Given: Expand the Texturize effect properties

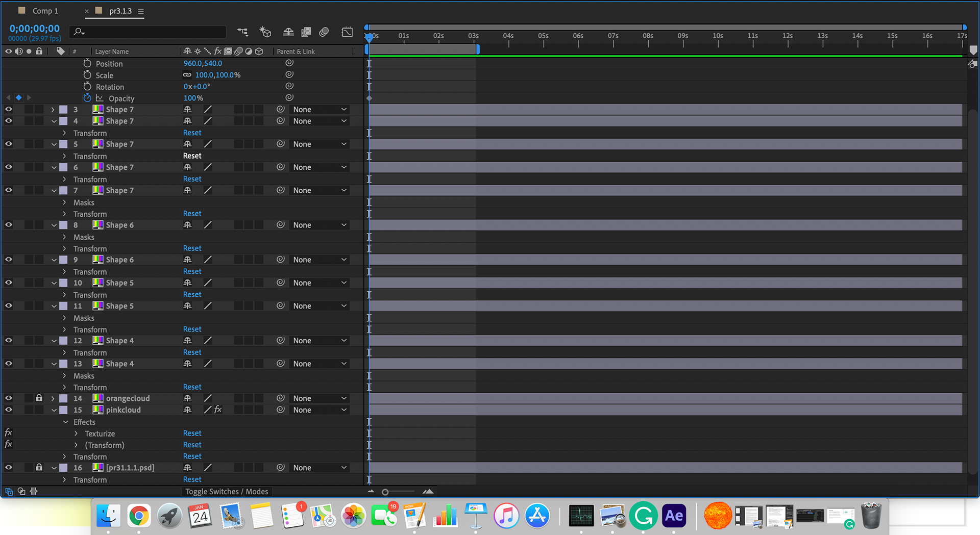Looking at the screenshot, I should [76, 434].
